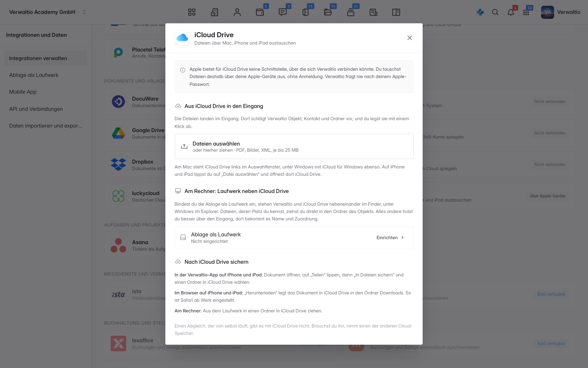Open the newspaper icon in top navigation
Screen dimensions: 588x368
coord(373,12)
